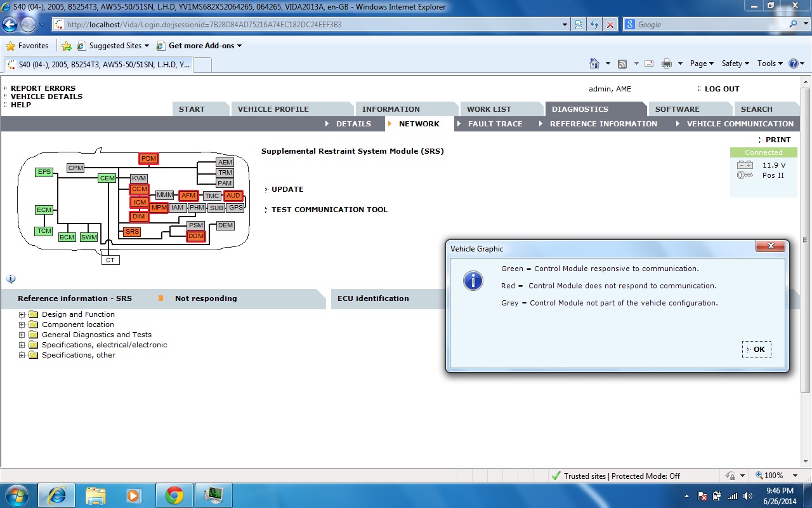Expand the Design and Function folder
The width and height of the screenshot is (812, 508).
click(22, 315)
